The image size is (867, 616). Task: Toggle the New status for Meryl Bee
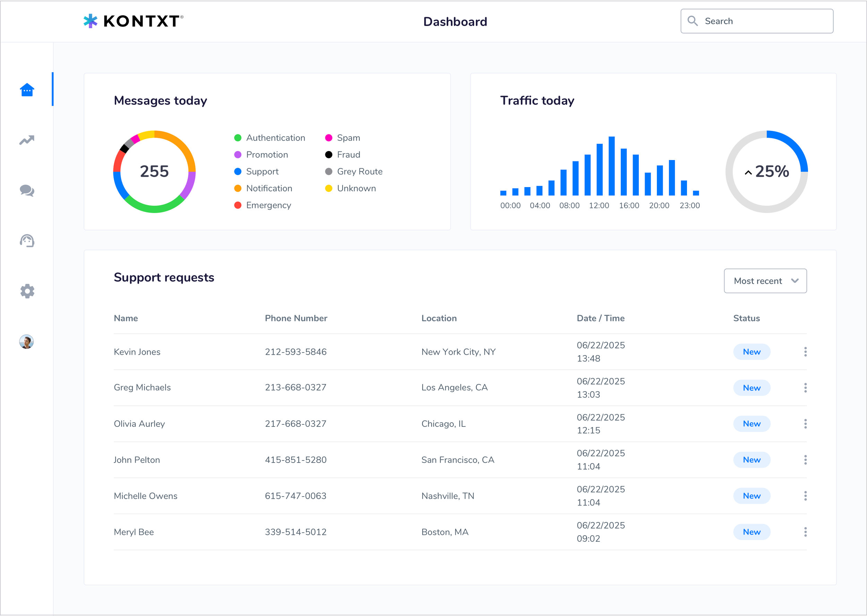pos(752,532)
